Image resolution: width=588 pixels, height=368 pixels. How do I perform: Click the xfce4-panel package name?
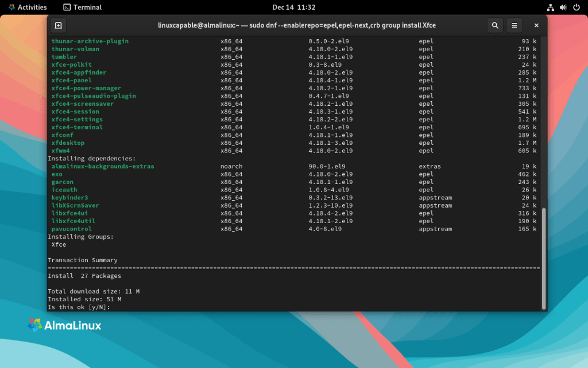pos(72,80)
